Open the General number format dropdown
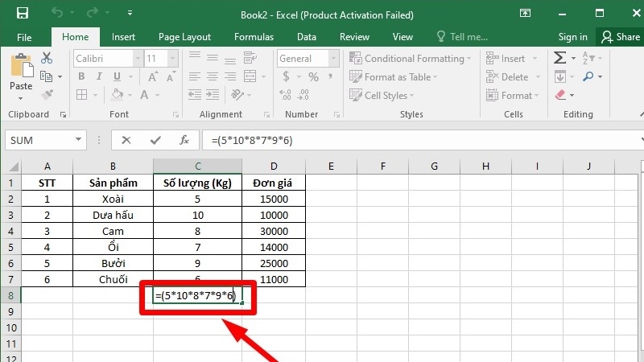 click(334, 58)
